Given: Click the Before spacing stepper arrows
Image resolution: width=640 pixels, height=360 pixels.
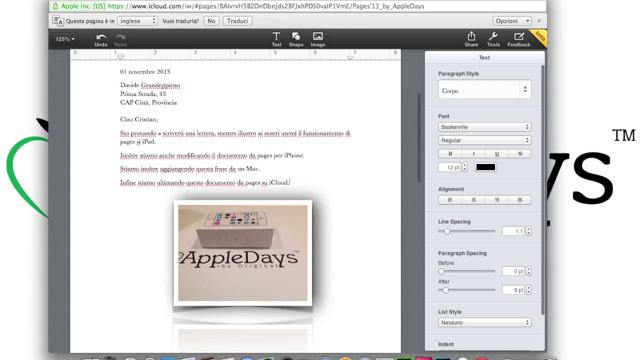Looking at the screenshot, I should [529, 271].
